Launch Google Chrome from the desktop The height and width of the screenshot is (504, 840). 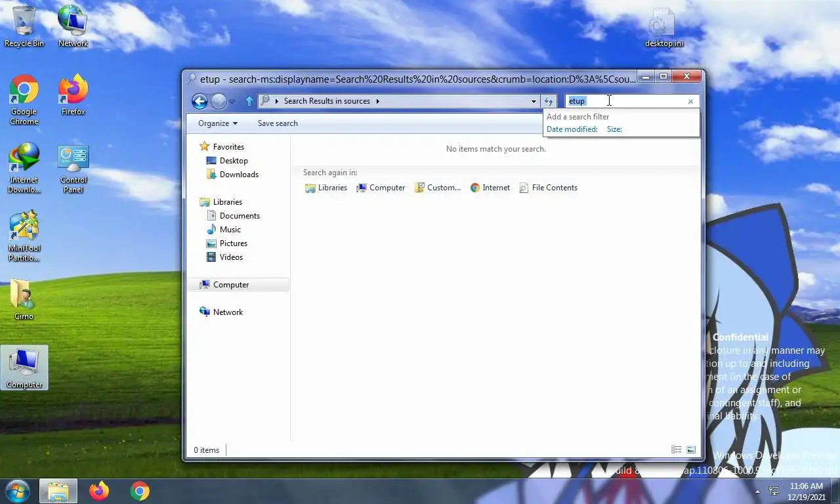point(24,100)
